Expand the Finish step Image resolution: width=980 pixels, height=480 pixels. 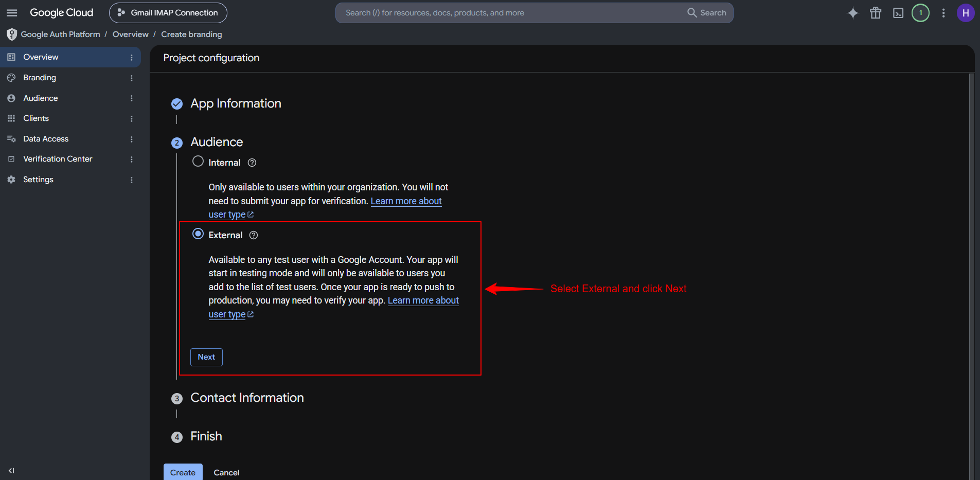pyautogui.click(x=206, y=436)
